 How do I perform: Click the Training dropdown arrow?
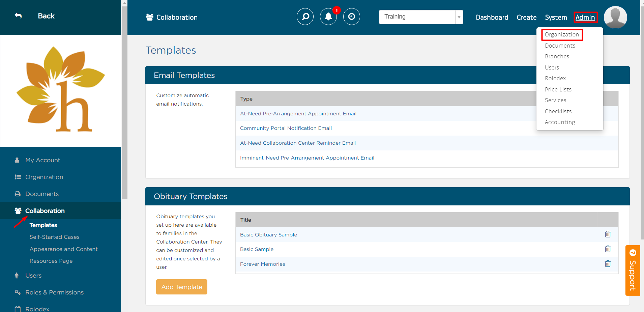tap(459, 17)
